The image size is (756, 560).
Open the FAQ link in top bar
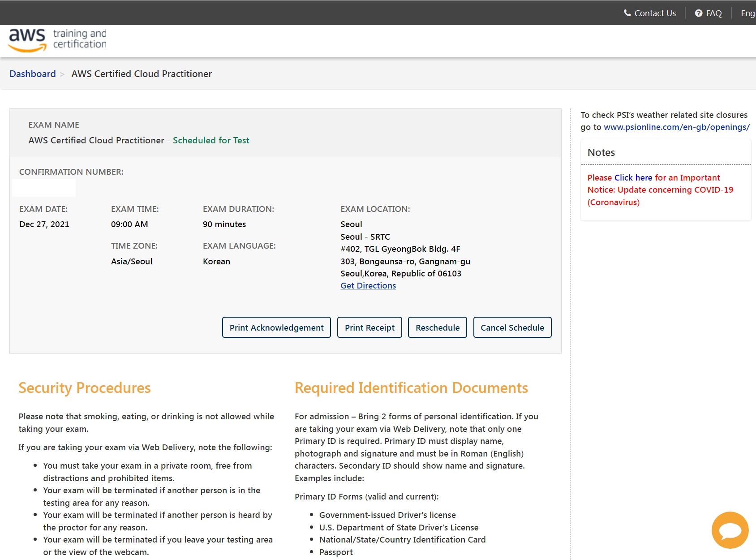pos(714,13)
